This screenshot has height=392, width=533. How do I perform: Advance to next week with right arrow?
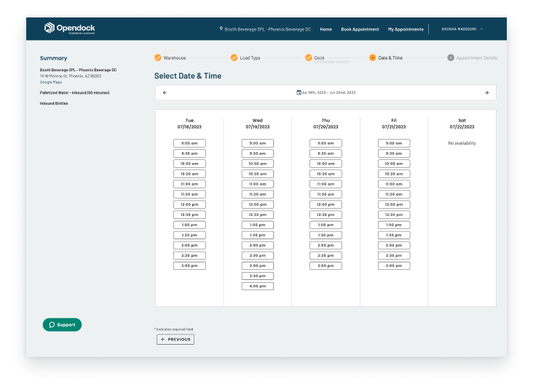[487, 92]
